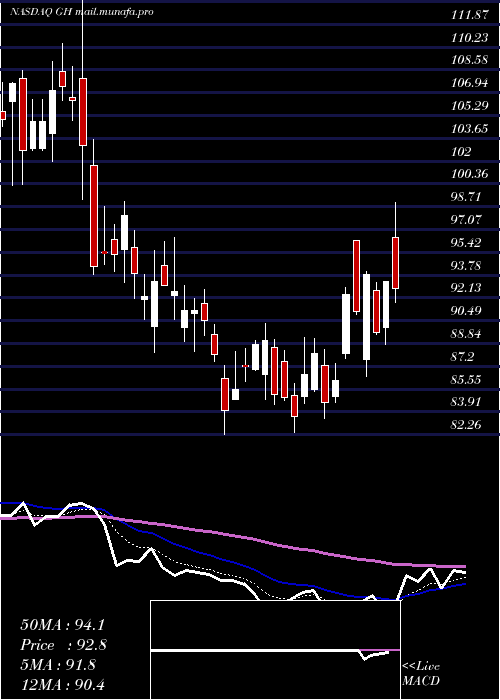Viewport: 500px width, 700px height.
Task: Click the tall red candle falling from 102
Action: [x=94, y=216]
